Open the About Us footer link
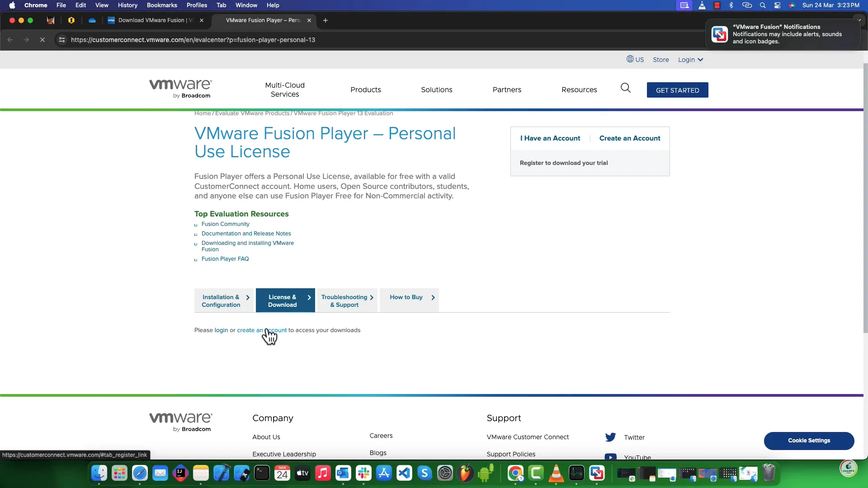The width and height of the screenshot is (868, 488). pyautogui.click(x=266, y=437)
